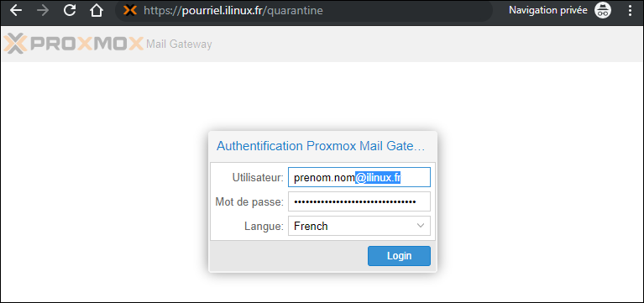Expand the language list chevron arrow
The width and height of the screenshot is (644, 303).
[x=420, y=226]
